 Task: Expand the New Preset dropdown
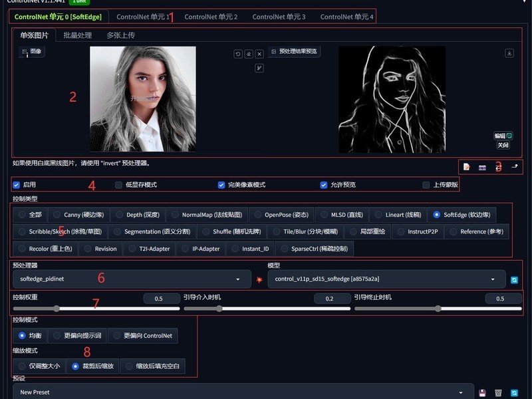(x=243, y=392)
